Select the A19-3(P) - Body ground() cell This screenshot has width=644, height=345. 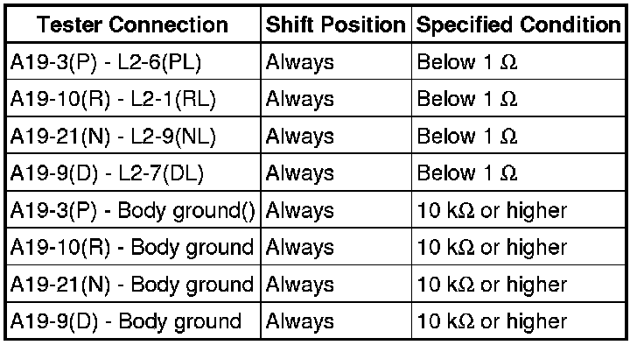pyautogui.click(x=133, y=210)
